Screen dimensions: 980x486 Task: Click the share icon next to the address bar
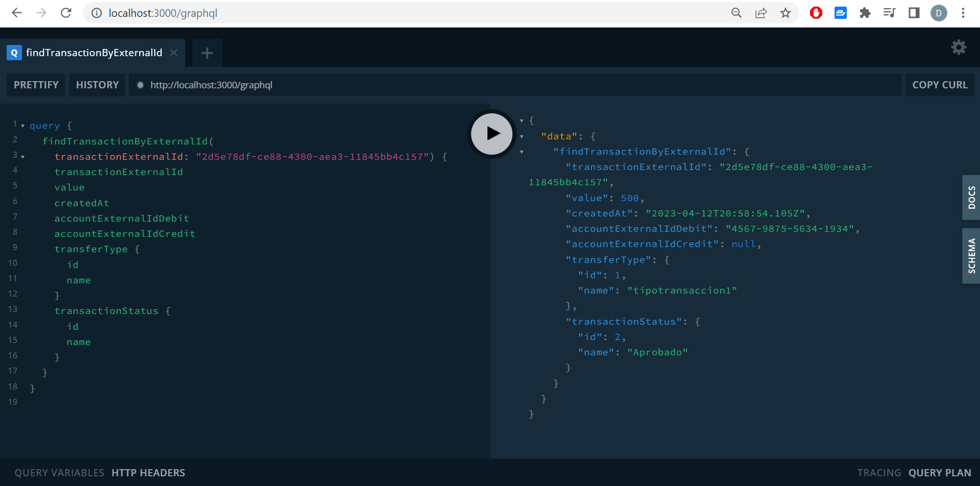pyautogui.click(x=761, y=13)
